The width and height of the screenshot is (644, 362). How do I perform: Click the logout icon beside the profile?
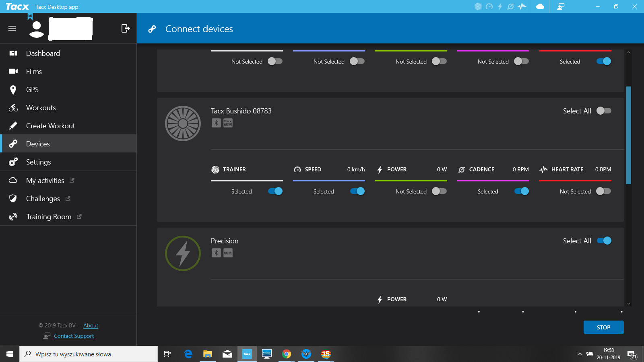(x=126, y=28)
